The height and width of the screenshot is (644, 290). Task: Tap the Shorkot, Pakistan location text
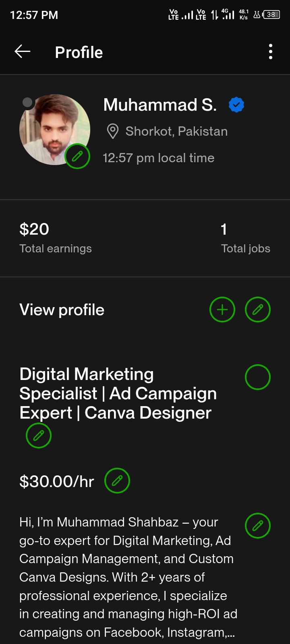coord(176,132)
